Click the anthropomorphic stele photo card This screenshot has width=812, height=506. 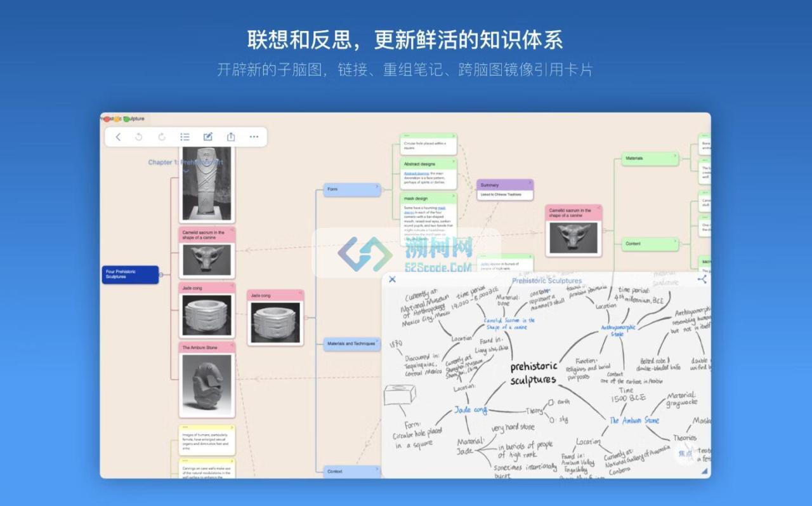click(x=206, y=185)
